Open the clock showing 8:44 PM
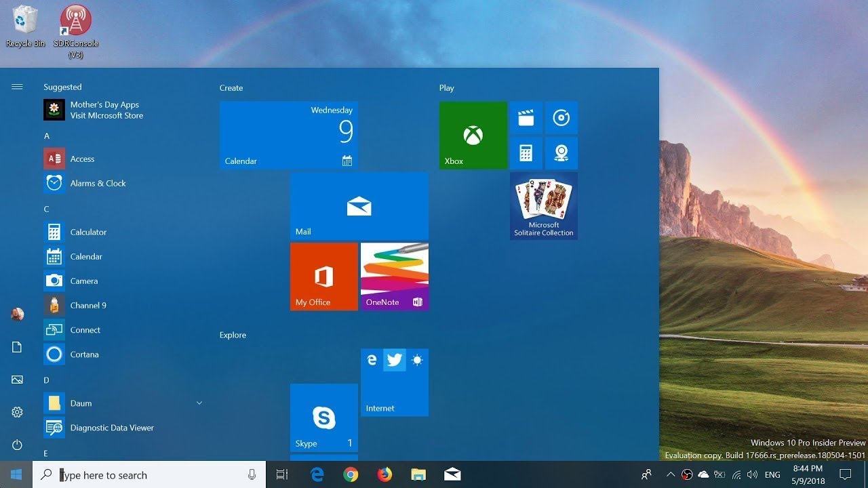The height and width of the screenshot is (488, 868). pos(808,474)
